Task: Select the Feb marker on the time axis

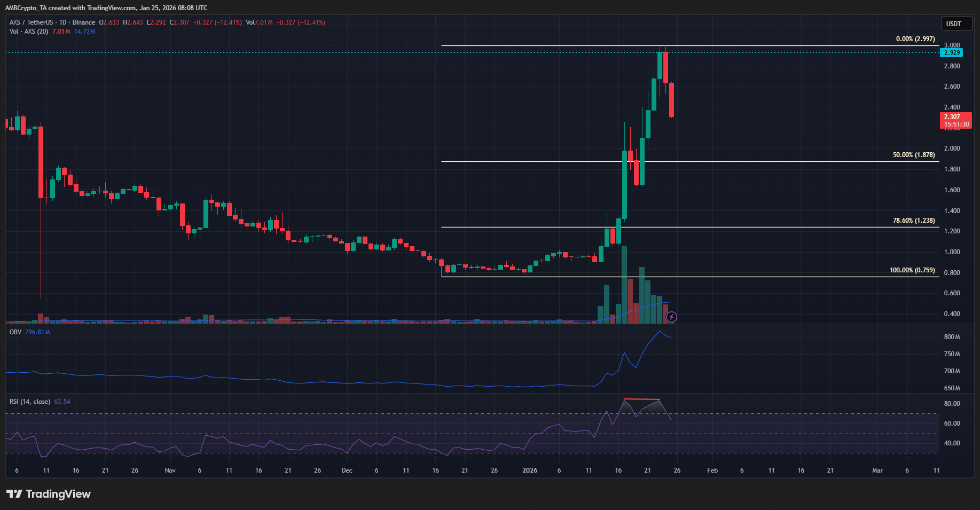Action: click(712, 470)
